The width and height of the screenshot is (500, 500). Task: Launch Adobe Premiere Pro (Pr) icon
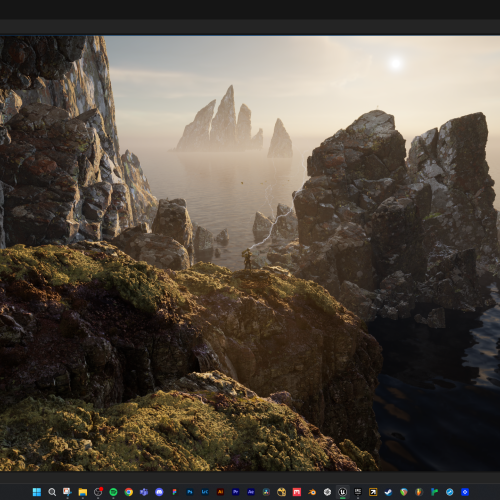point(236,492)
